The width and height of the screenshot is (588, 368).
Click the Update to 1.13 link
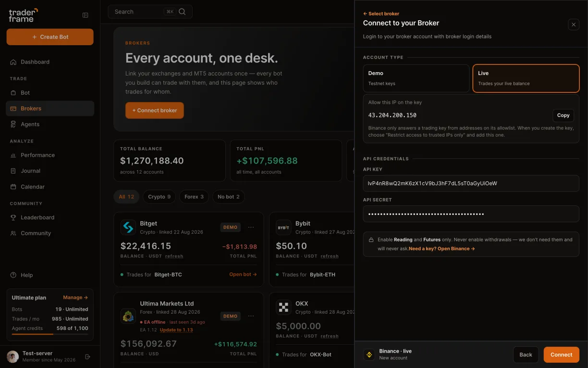[x=176, y=330]
